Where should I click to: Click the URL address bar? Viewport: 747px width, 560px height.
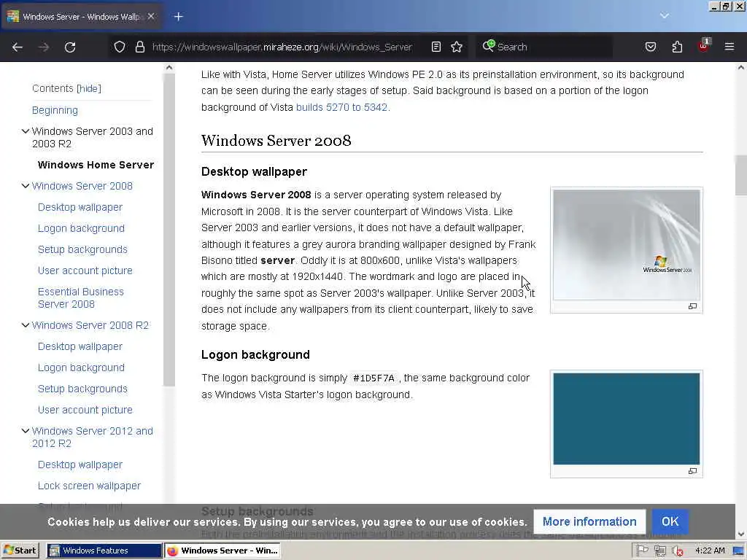[x=282, y=47]
